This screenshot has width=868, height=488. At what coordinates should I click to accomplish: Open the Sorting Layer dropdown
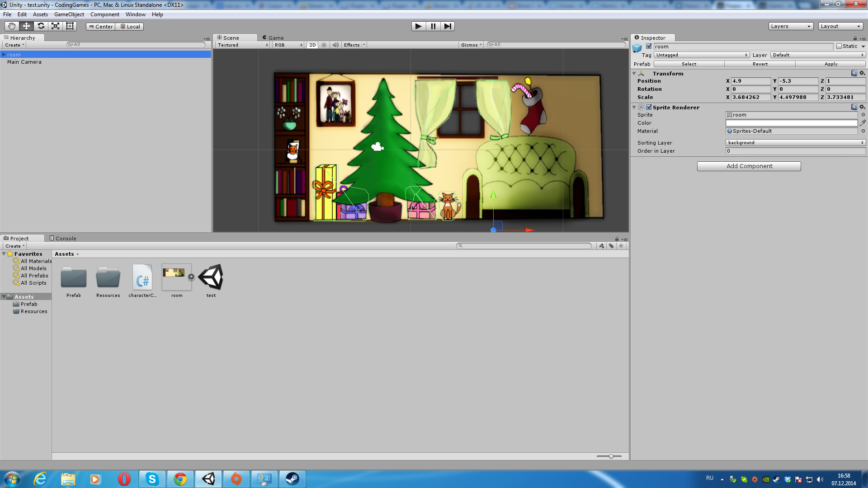point(795,143)
